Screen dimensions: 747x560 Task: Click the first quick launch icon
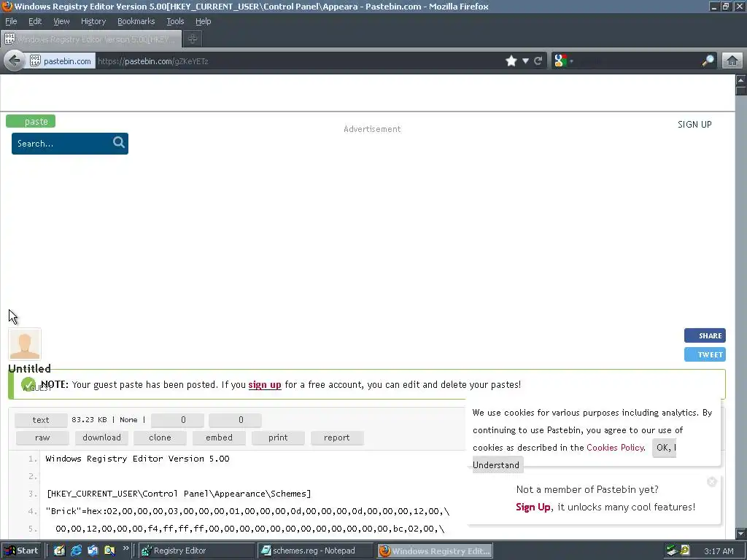coord(59,551)
